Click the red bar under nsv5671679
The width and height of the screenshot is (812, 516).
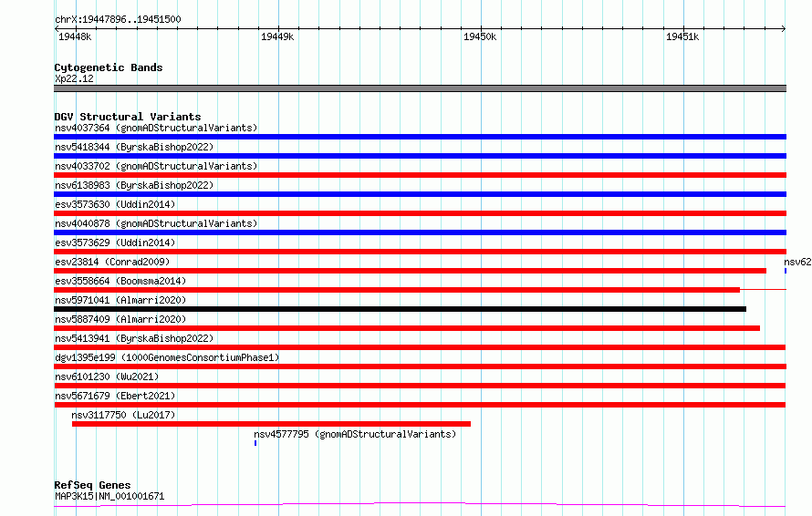(420, 405)
